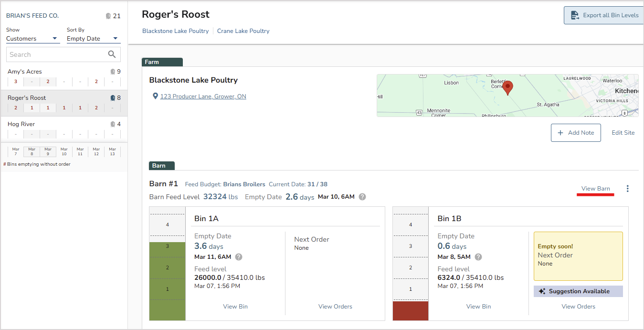The height and width of the screenshot is (330, 644).
Task: Open Barn #1 three-dot menu
Action: pyautogui.click(x=628, y=189)
